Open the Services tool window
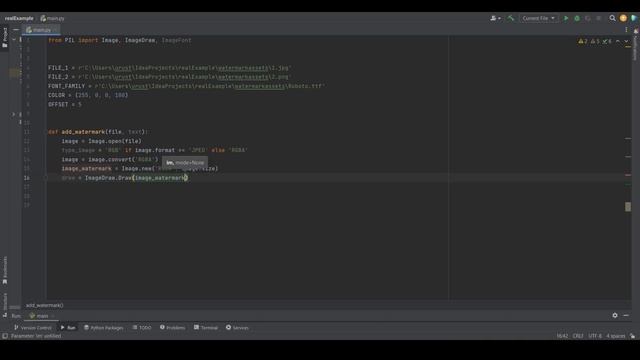 (237, 327)
